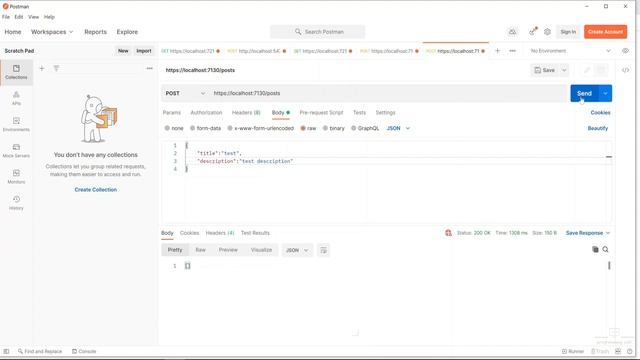Open the No Environment selector dropdown
Screen dimensions: 640x360
pyautogui.click(x=570, y=51)
